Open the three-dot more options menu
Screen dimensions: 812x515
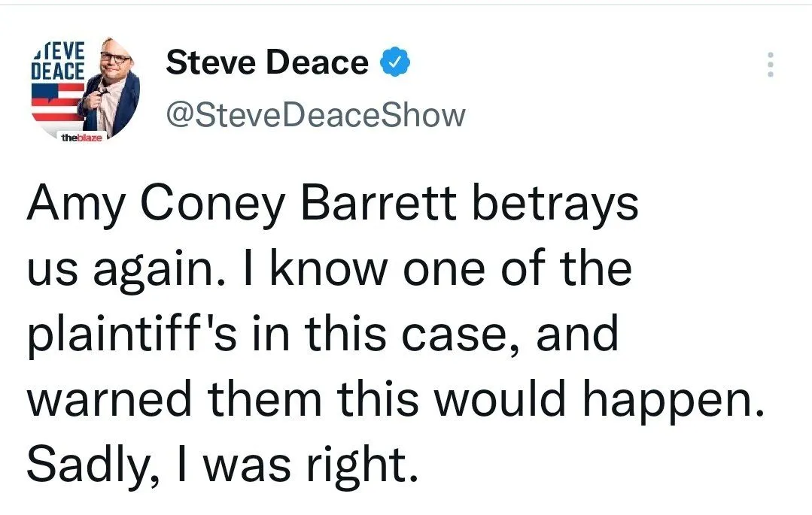769,65
